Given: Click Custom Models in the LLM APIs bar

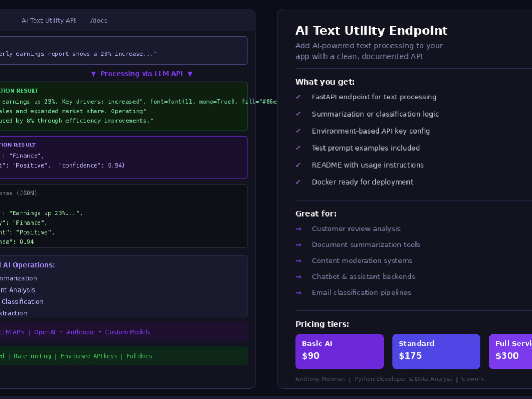Looking at the screenshot, I should pyautogui.click(x=128, y=332).
